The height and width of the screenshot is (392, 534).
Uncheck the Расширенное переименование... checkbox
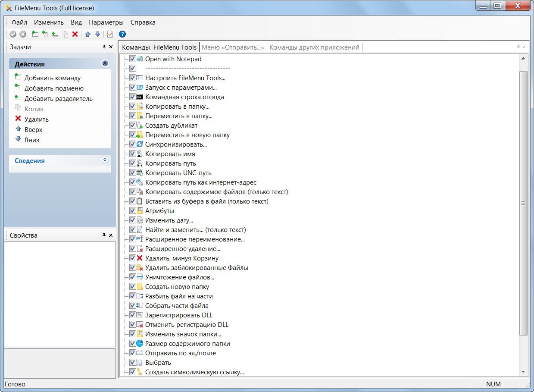tap(133, 239)
